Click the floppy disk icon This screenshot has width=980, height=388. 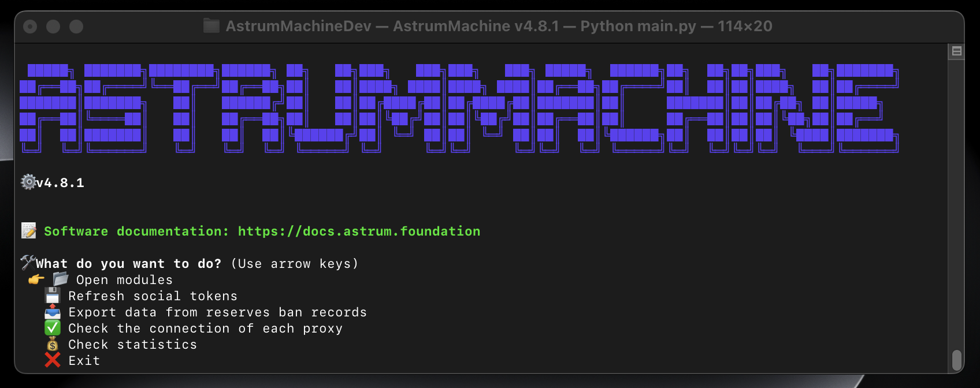[x=53, y=296]
